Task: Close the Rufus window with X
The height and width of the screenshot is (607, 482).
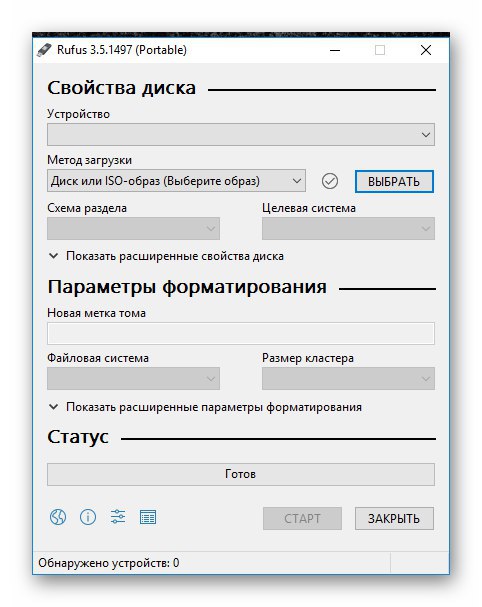Action: 426,50
